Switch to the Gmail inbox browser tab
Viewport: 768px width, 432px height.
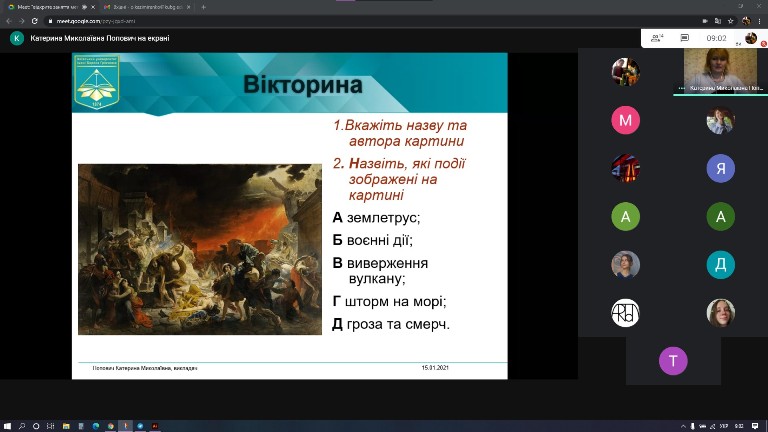tap(147, 7)
